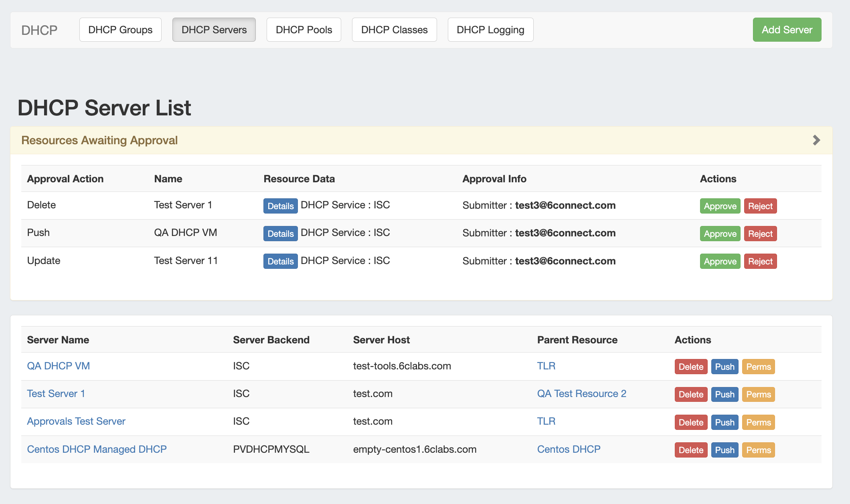Viewport: 850px width, 504px height.
Task: Show Details for QA DHCP VM push
Action: click(x=280, y=234)
